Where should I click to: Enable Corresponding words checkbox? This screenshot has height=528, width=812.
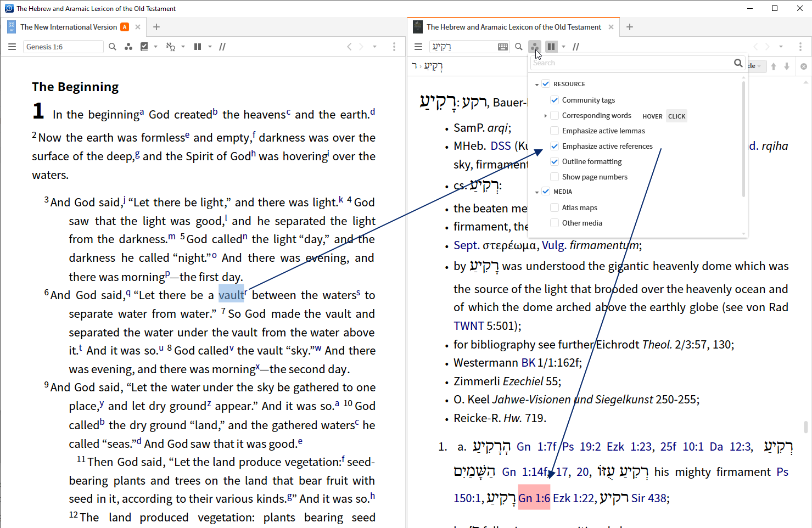555,115
